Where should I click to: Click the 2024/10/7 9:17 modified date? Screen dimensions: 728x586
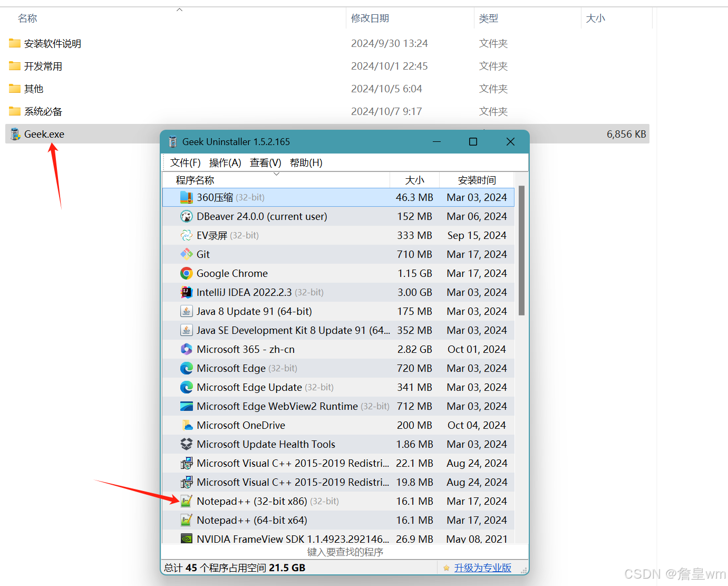(x=386, y=111)
